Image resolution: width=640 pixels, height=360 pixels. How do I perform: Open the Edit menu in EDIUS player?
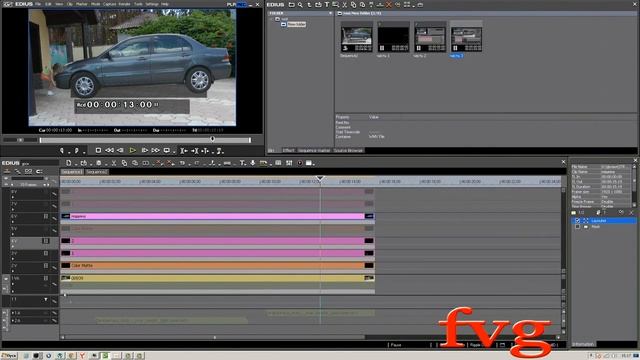pos(49,4)
